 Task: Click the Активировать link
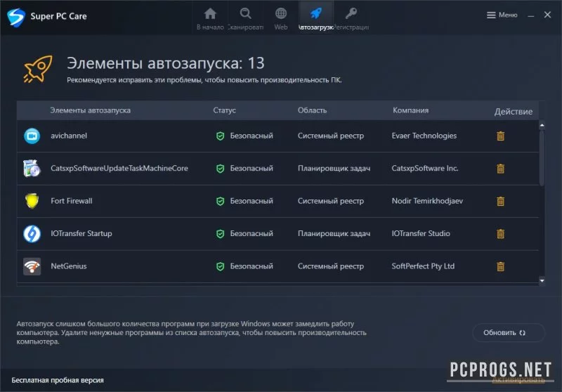point(518,380)
